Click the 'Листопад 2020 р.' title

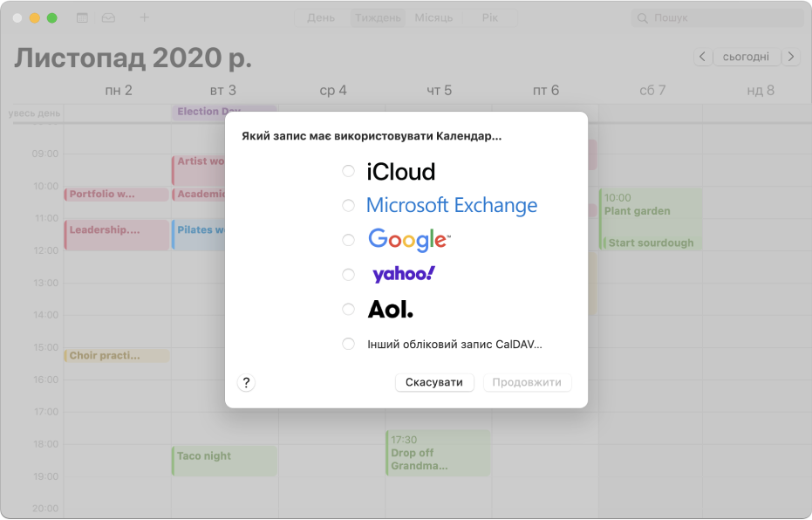[x=133, y=58]
